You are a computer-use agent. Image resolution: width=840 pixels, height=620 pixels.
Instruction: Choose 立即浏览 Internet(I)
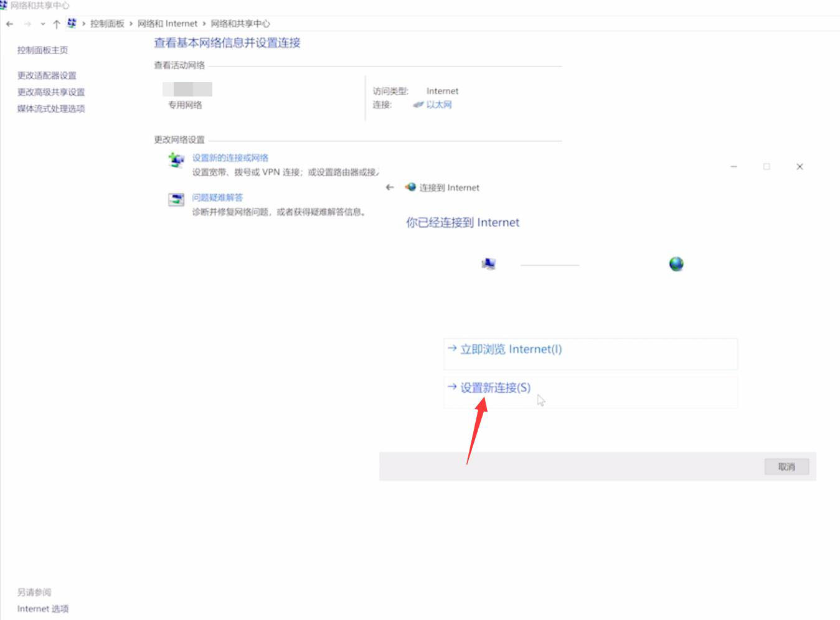tap(590, 354)
